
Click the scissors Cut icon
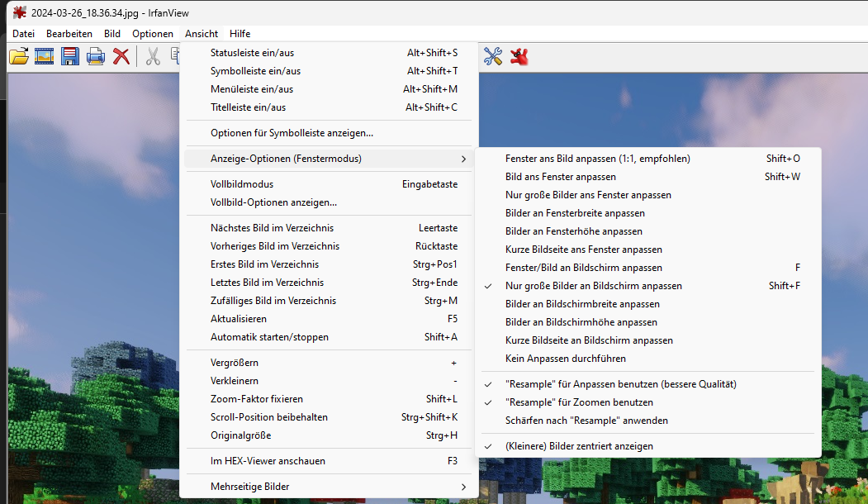click(x=153, y=56)
